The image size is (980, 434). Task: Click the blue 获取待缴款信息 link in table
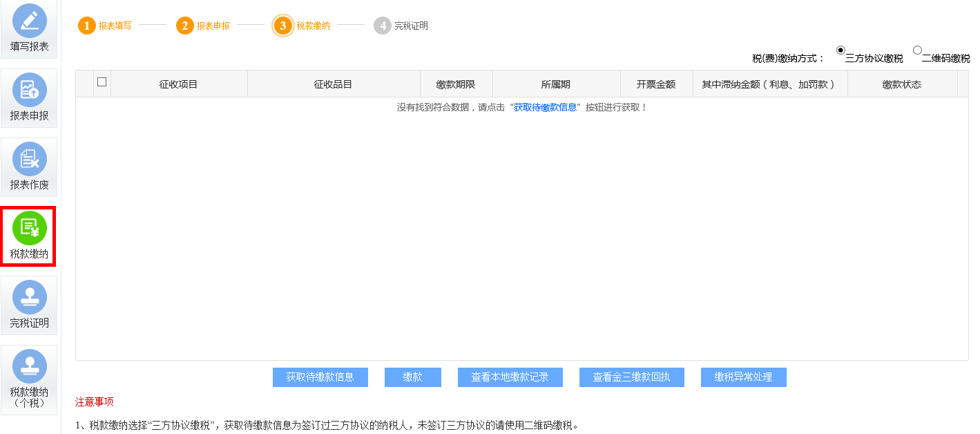[x=545, y=108]
